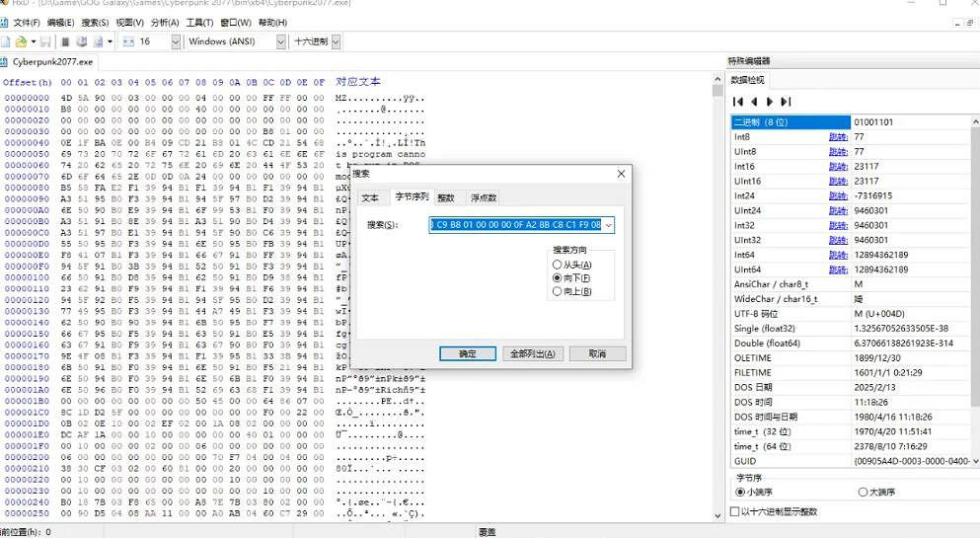
Task: Minimize the MDI child window
Action: point(957,23)
